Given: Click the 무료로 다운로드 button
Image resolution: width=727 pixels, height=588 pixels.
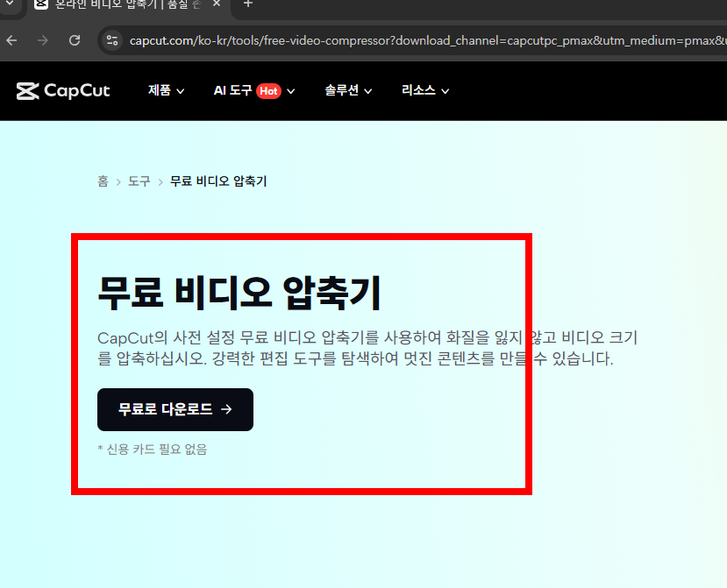Looking at the screenshot, I should click(175, 409).
